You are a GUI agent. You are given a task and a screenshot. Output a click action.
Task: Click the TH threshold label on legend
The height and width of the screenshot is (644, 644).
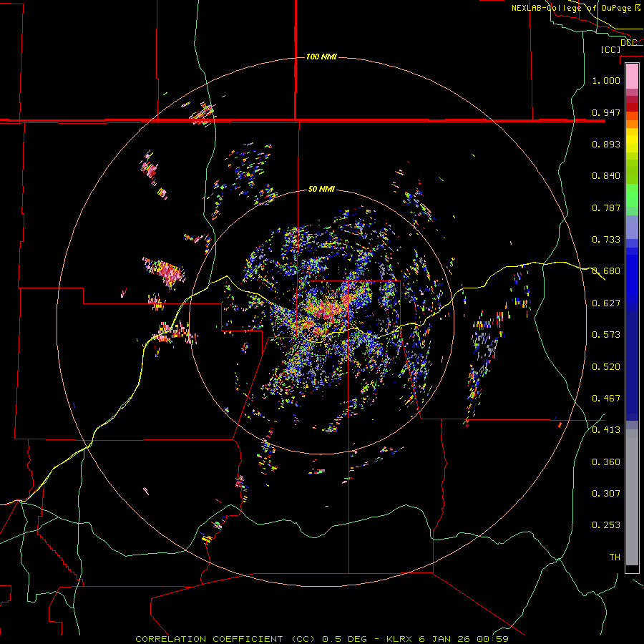coord(615,557)
